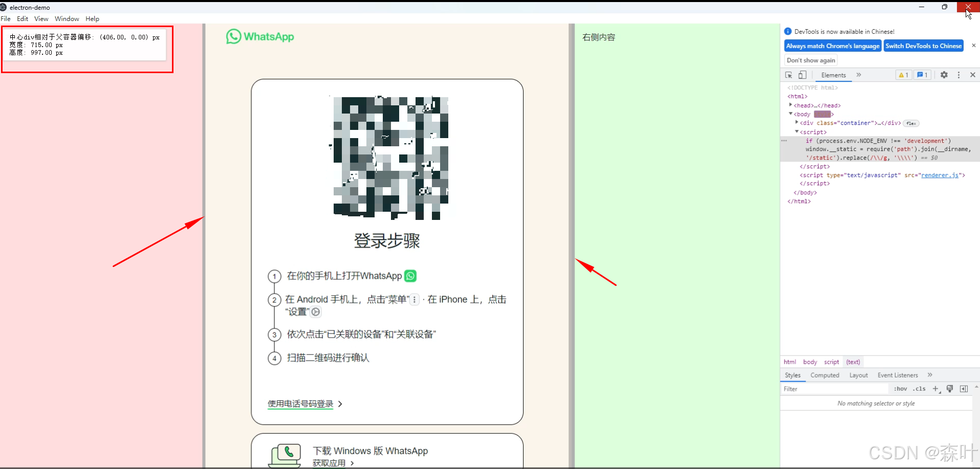This screenshot has height=469, width=980.
Task: Toggle the computed styles sidebar icon
Action: click(964, 389)
